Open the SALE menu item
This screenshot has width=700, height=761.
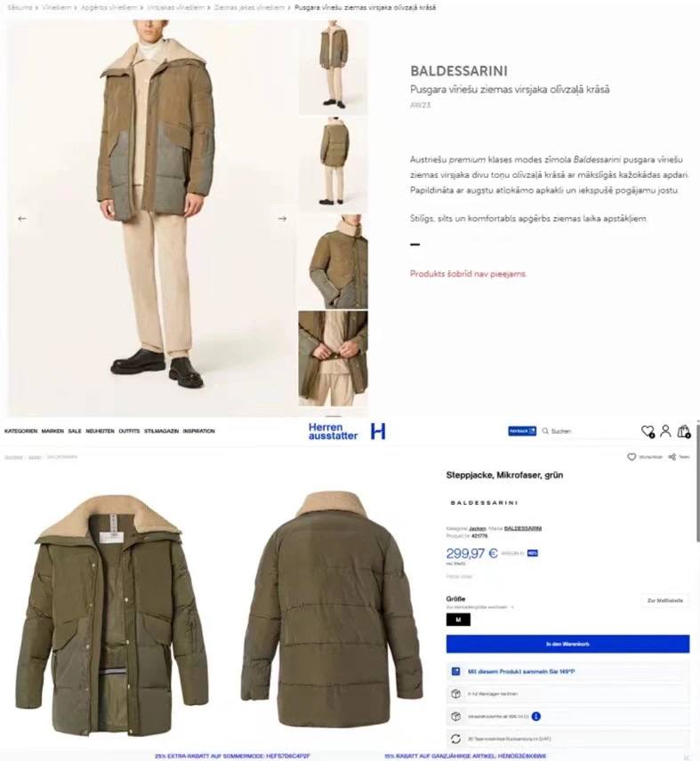(x=75, y=431)
